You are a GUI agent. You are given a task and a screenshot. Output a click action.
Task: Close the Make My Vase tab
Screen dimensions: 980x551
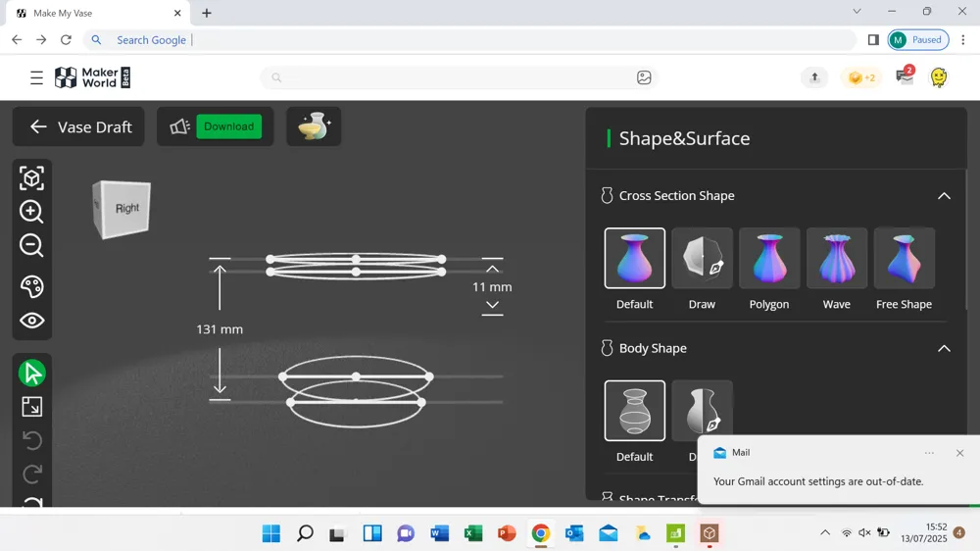[177, 13]
